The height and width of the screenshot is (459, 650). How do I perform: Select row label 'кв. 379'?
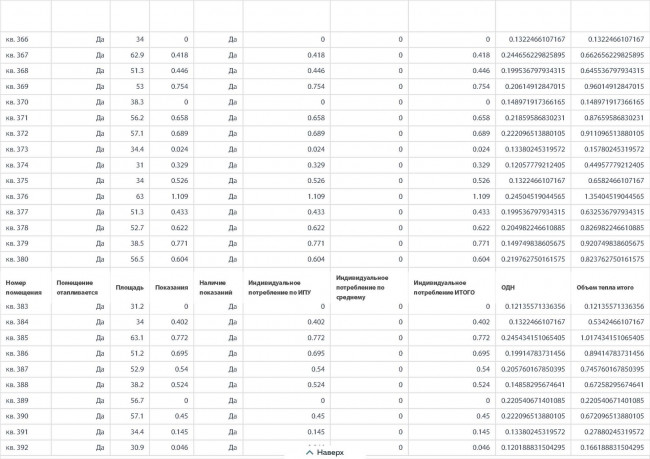click(x=17, y=243)
